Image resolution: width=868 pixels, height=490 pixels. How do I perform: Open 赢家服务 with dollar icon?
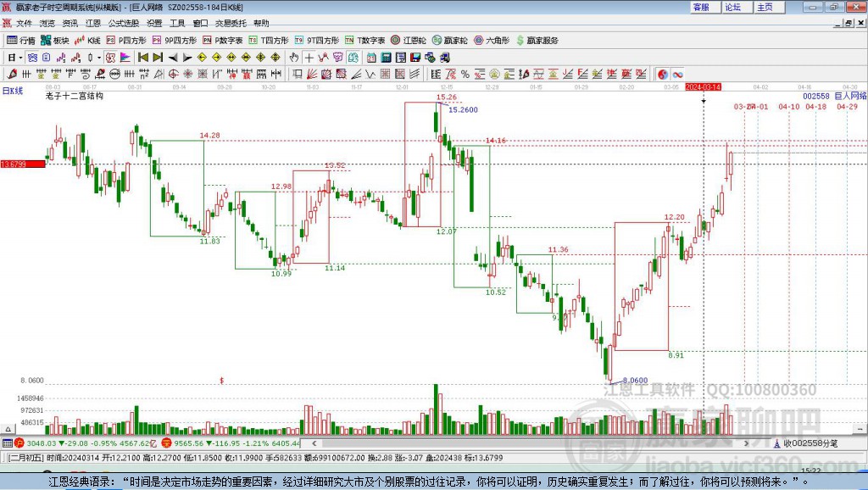(x=537, y=41)
